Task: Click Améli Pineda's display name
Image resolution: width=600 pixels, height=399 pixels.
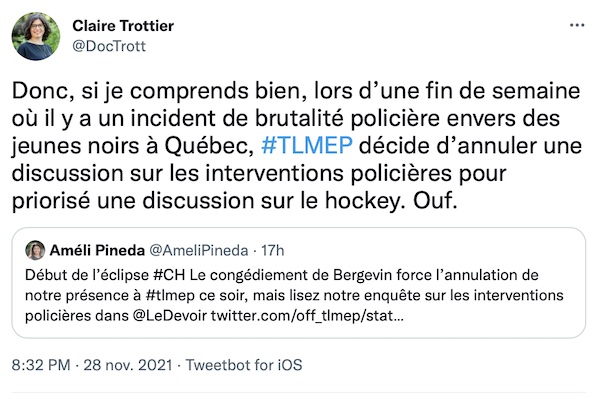Action: pos(97,250)
